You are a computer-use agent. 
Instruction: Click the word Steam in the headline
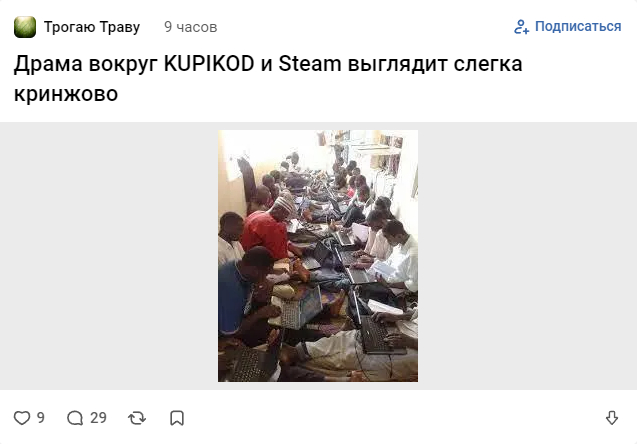click(310, 64)
